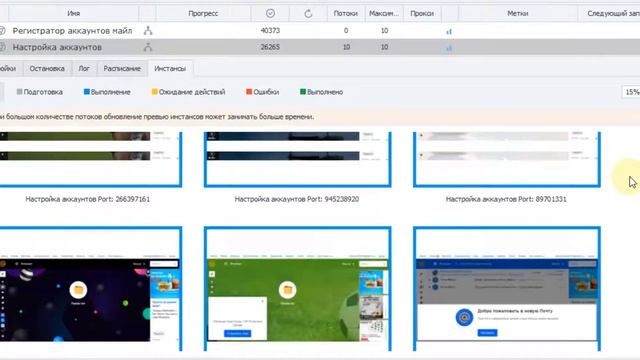Click the red Ошибки legend swatch

pyautogui.click(x=249, y=92)
